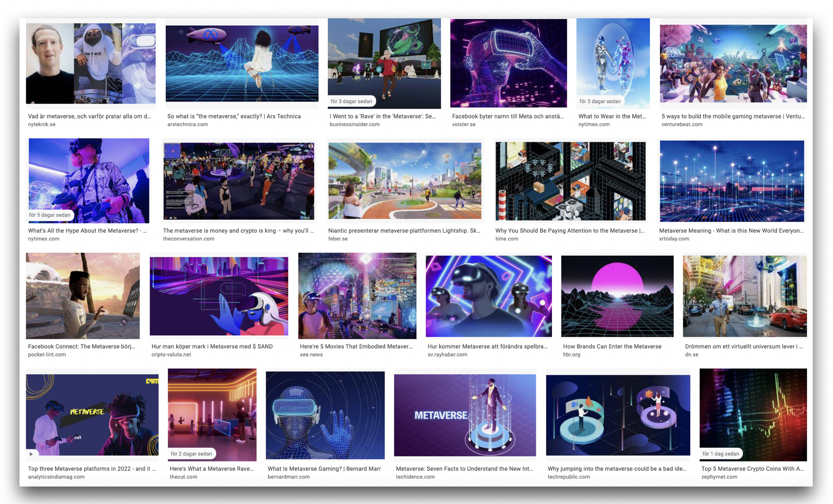Screen dimensions: 833x504
Task: Open 'Vad är metaverse' nyteknik.se title link
Action: pyautogui.click(x=90, y=116)
